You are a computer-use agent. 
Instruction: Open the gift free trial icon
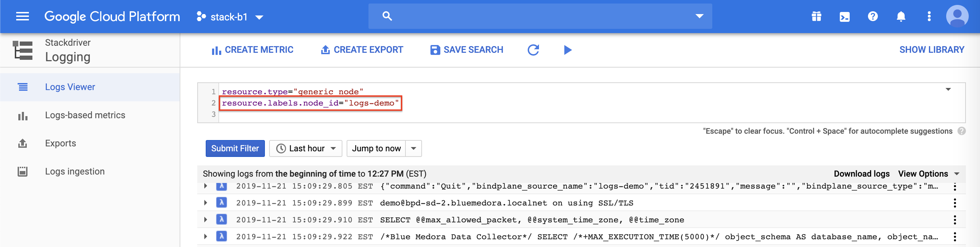pos(817,16)
